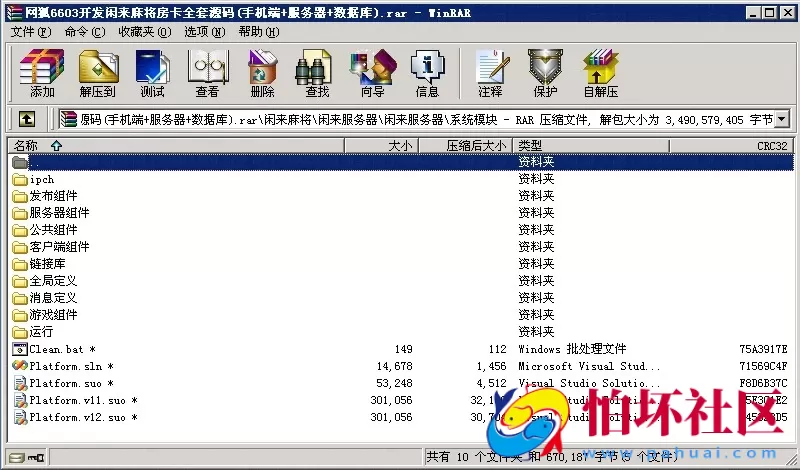This screenshot has height=470, width=800.
Task: Select the ipch folder
Action: coord(34,179)
